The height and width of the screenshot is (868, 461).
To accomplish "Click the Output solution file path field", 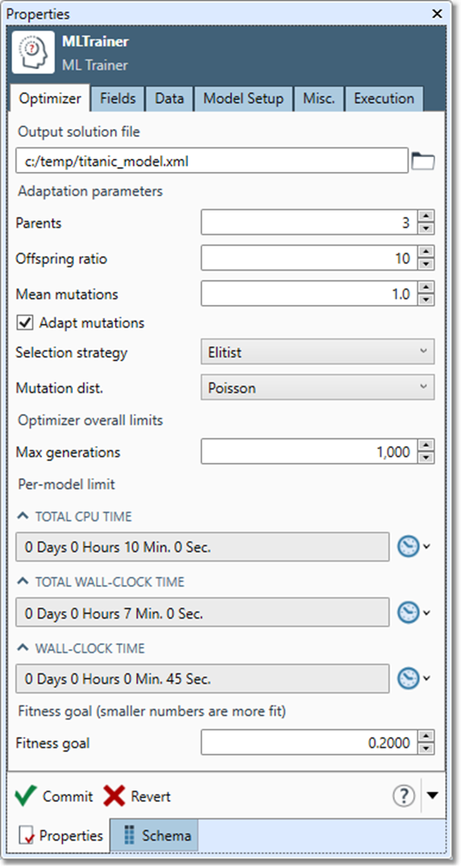I will [x=211, y=161].
